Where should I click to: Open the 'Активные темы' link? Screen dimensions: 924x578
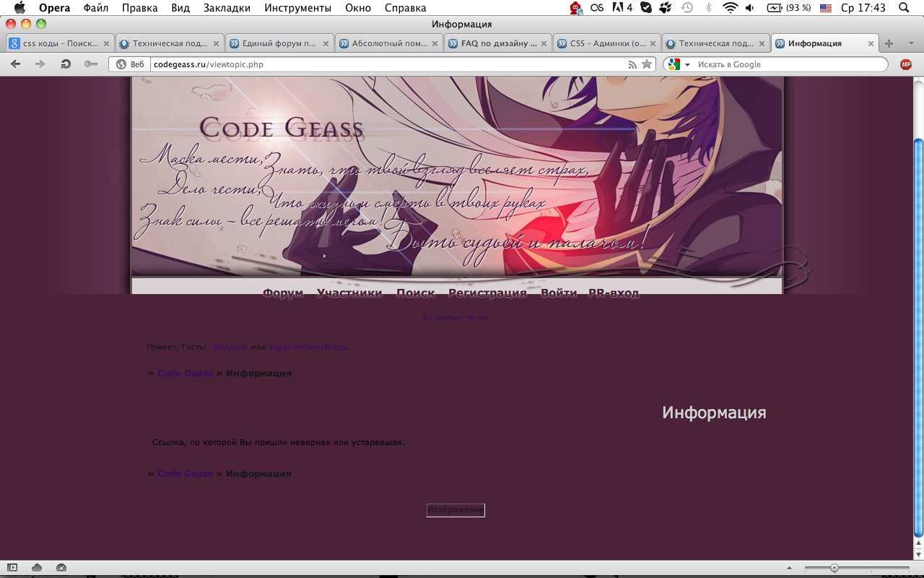(454, 317)
